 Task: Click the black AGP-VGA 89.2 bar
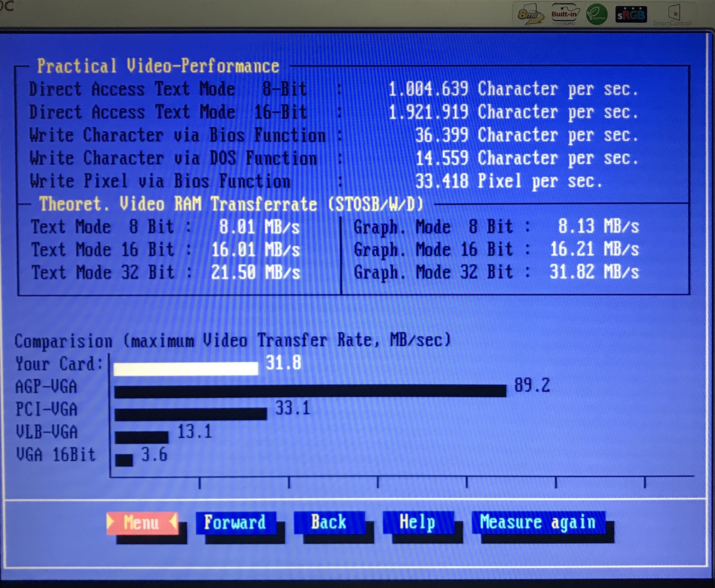click(x=310, y=391)
